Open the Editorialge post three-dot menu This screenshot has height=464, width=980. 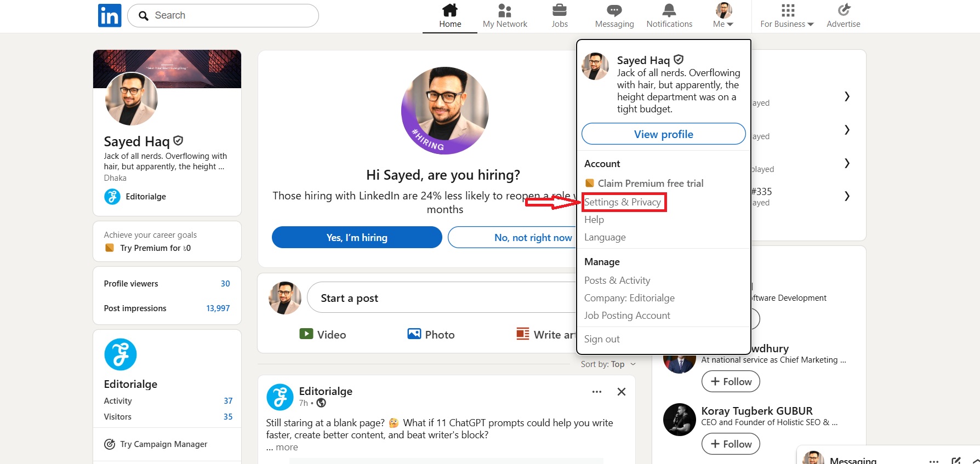tap(597, 392)
